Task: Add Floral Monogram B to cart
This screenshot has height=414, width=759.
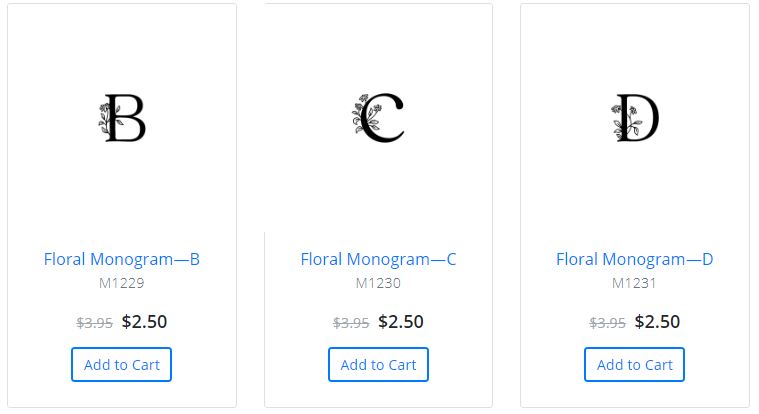Action: pyautogui.click(x=121, y=364)
